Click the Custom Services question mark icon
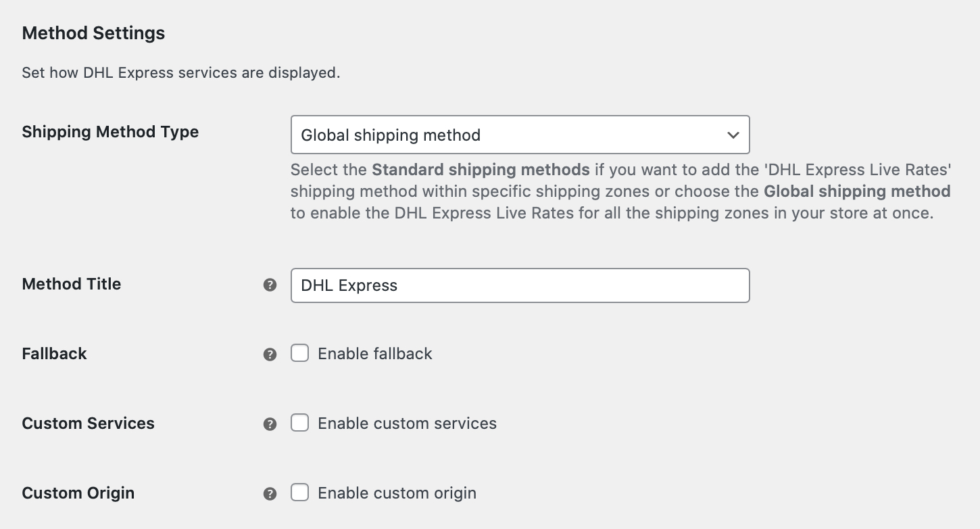980x529 pixels. click(270, 423)
